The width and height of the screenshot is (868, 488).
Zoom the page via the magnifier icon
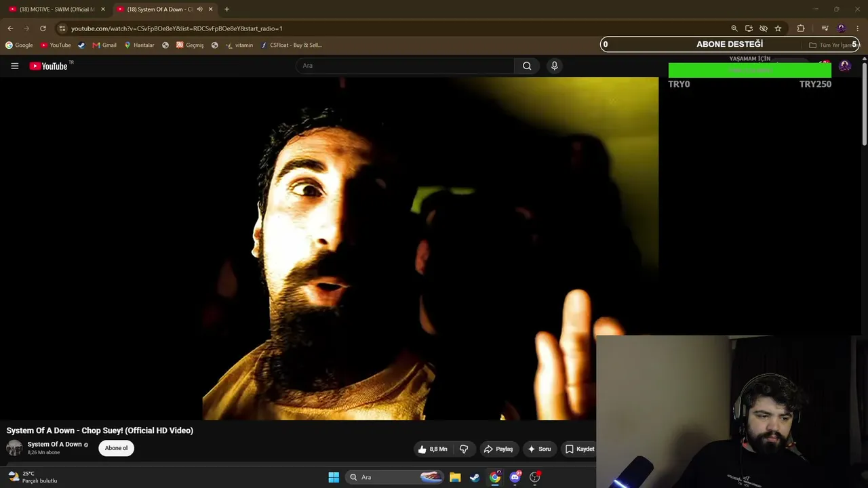[734, 28]
